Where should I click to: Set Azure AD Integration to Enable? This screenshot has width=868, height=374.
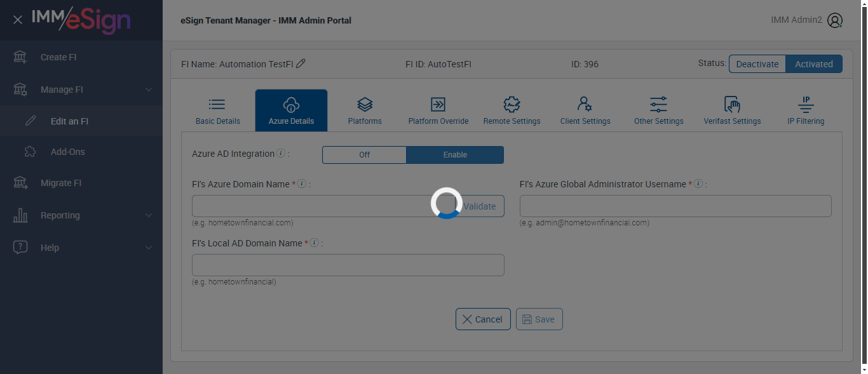point(455,155)
